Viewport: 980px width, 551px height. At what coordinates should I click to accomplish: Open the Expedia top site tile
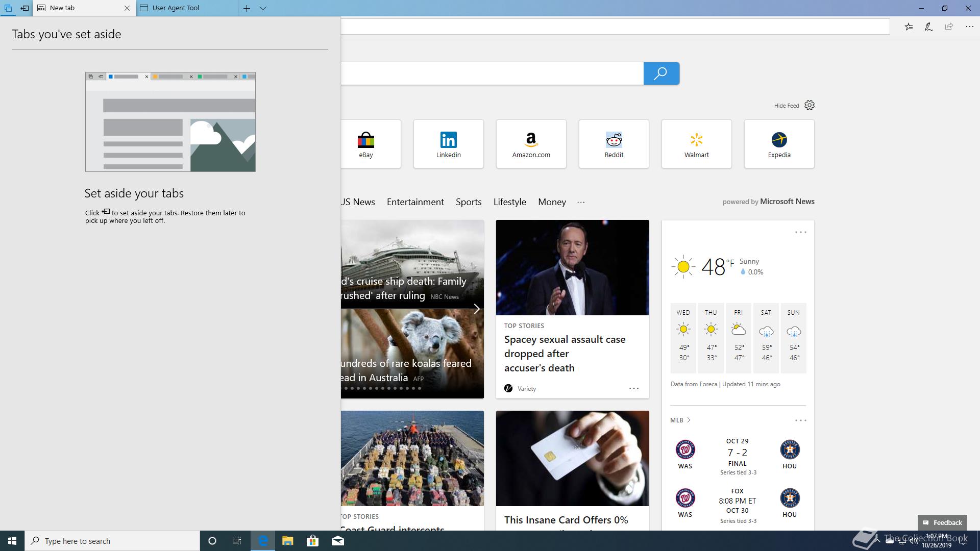point(779,144)
